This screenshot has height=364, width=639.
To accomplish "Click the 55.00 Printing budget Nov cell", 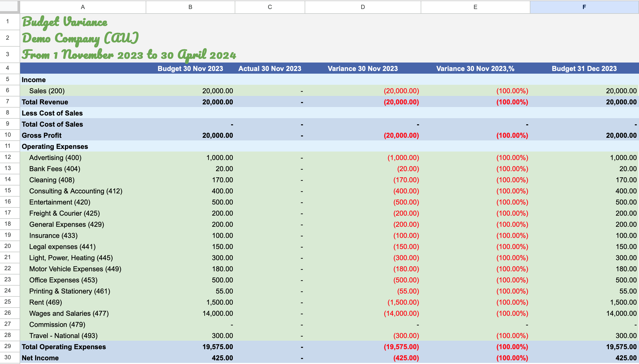I will tap(190, 291).
